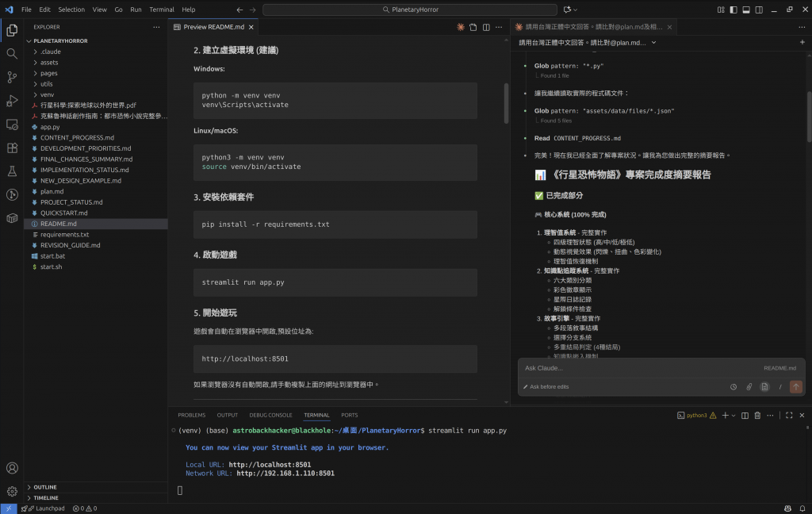812x514 pixels.
Task: Open the Selection menu
Action: pos(71,10)
